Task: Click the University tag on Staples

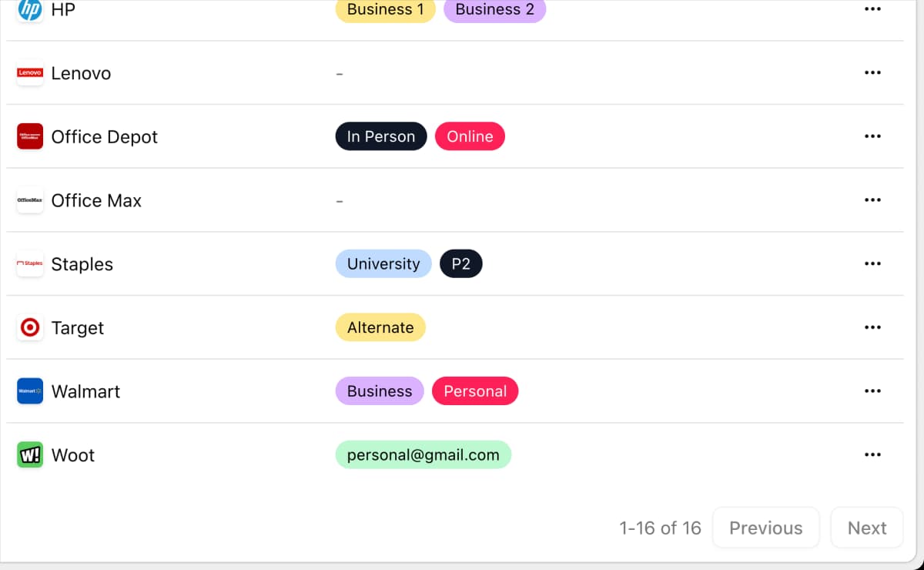Action: pos(383,264)
